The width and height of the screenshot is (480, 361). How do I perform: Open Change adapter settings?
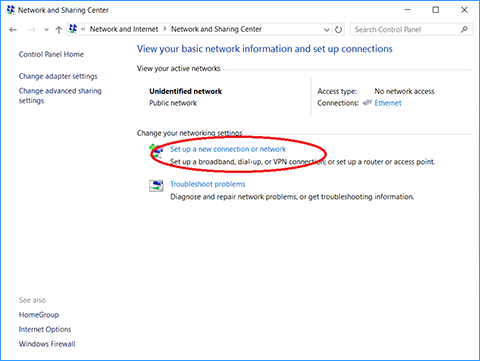58,76
